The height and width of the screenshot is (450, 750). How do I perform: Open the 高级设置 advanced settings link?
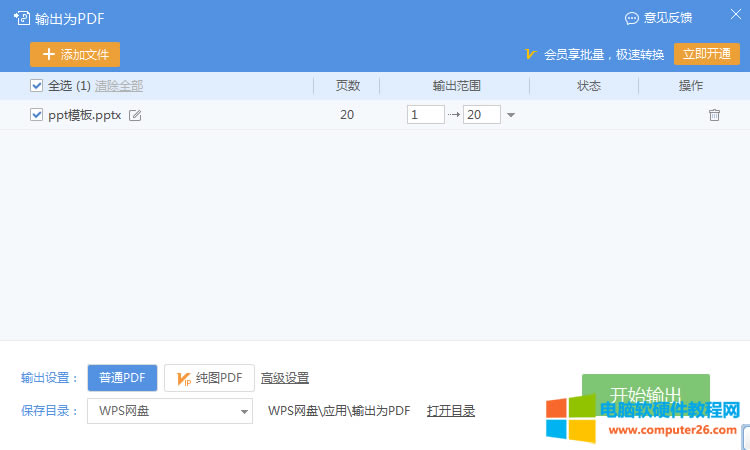[285, 378]
